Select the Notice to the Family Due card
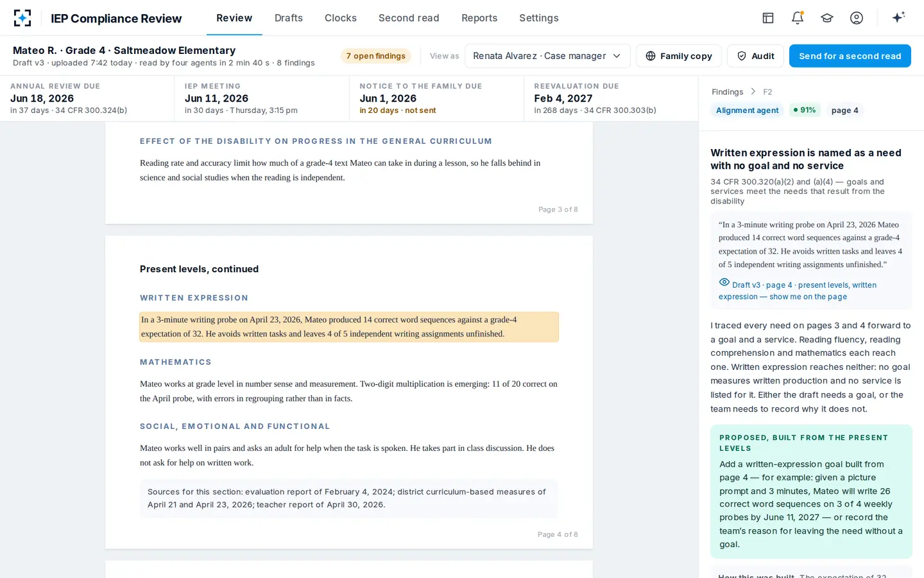 (x=436, y=98)
